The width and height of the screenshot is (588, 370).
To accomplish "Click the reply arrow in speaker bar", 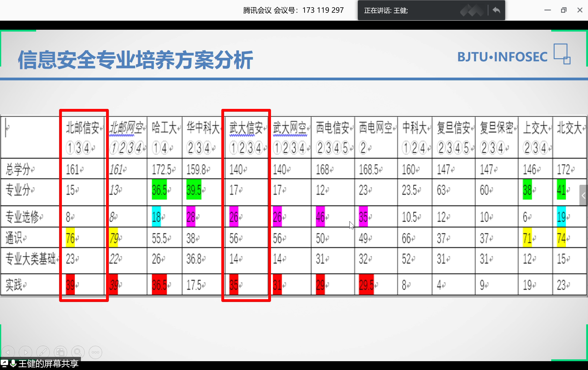I will [x=496, y=10].
